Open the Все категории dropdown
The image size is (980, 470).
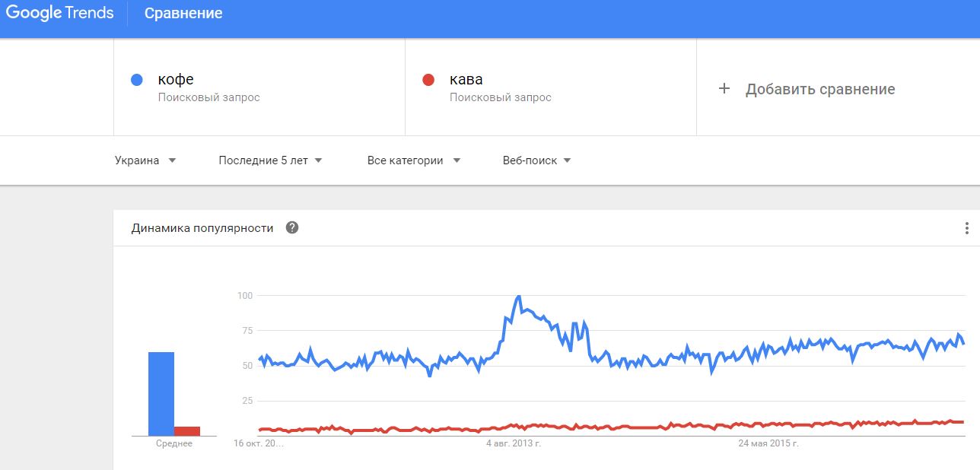pyautogui.click(x=414, y=160)
